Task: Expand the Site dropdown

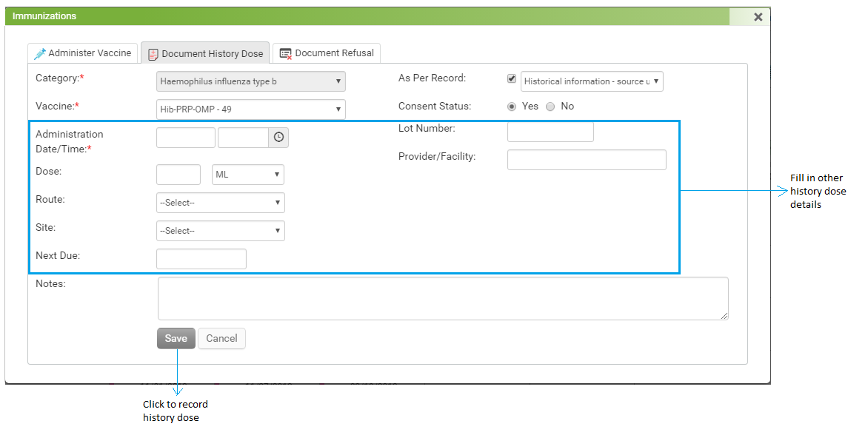Action: pyautogui.click(x=220, y=231)
